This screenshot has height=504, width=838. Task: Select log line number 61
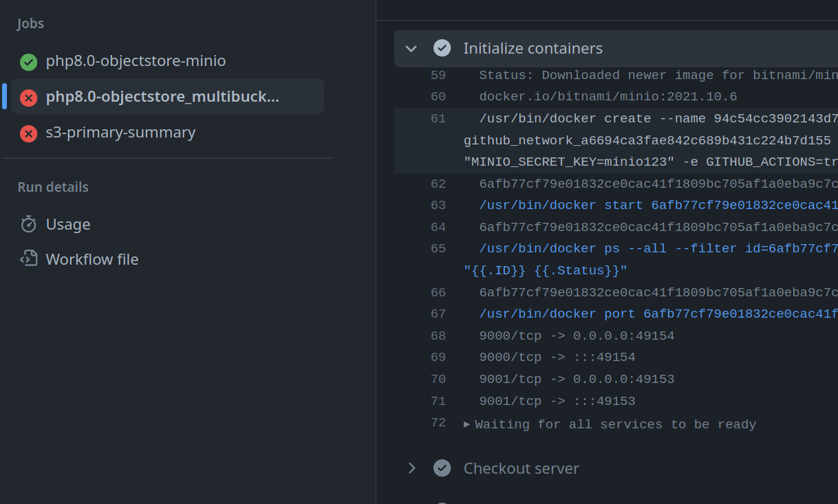[x=438, y=119]
